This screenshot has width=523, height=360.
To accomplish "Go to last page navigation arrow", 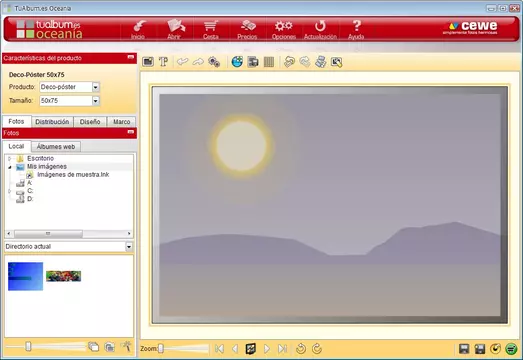I will pos(283,349).
